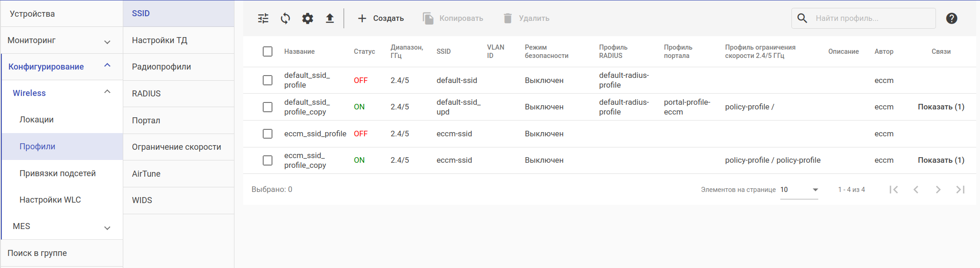Image resolution: width=980 pixels, height=268 pixels.
Task: Click the refresh table icon
Action: point(285,19)
